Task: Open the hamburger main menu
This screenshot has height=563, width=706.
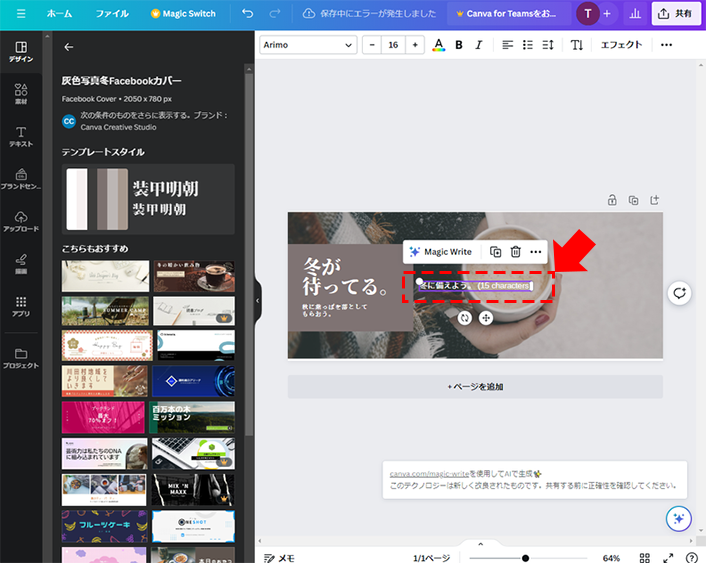Action: tap(21, 14)
